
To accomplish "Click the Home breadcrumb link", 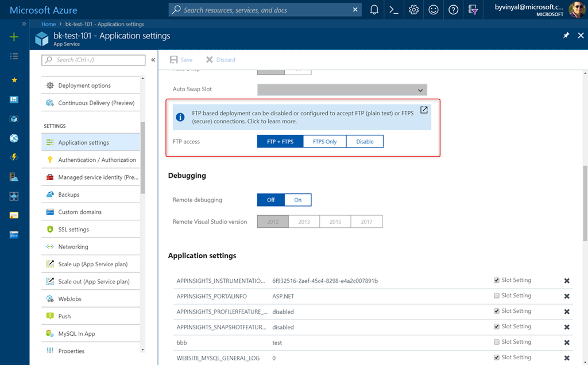I will (49, 24).
